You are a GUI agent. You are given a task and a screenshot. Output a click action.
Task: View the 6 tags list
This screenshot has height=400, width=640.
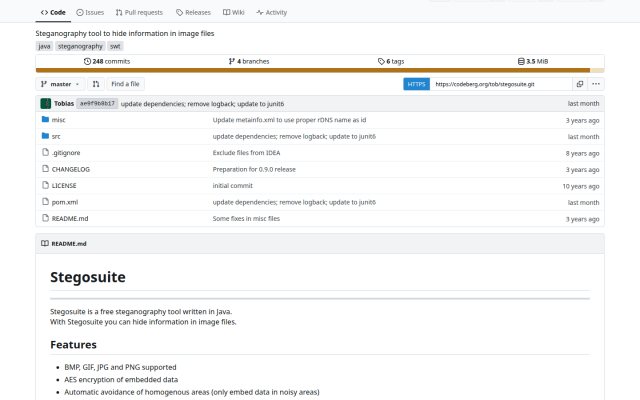pyautogui.click(x=391, y=61)
